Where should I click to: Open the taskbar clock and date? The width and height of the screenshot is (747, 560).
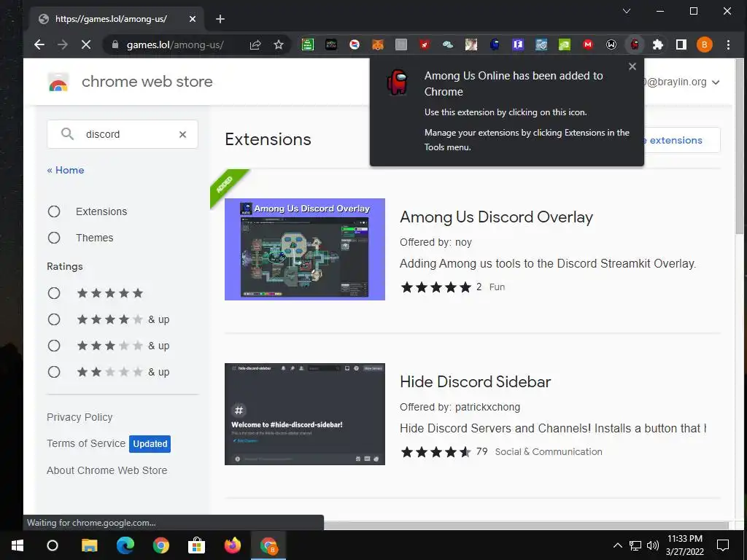point(684,545)
